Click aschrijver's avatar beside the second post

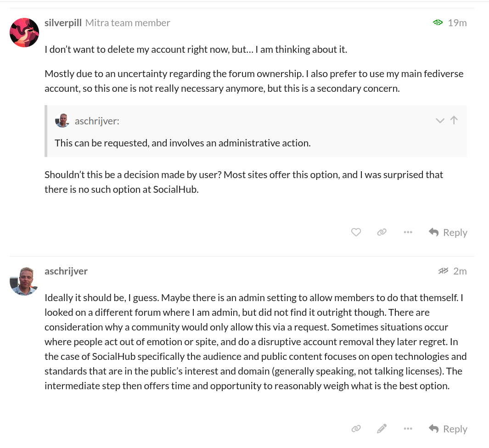point(24,281)
